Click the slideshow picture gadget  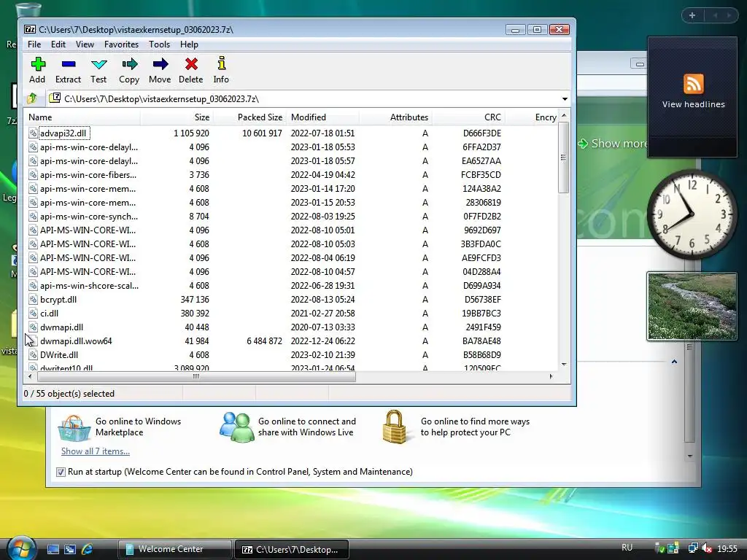pyautogui.click(x=692, y=307)
